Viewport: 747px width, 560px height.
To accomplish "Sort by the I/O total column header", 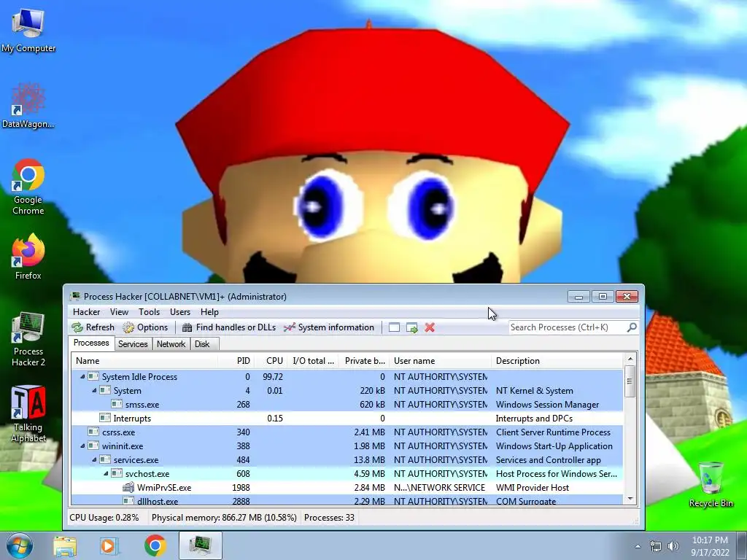I will tap(312, 361).
